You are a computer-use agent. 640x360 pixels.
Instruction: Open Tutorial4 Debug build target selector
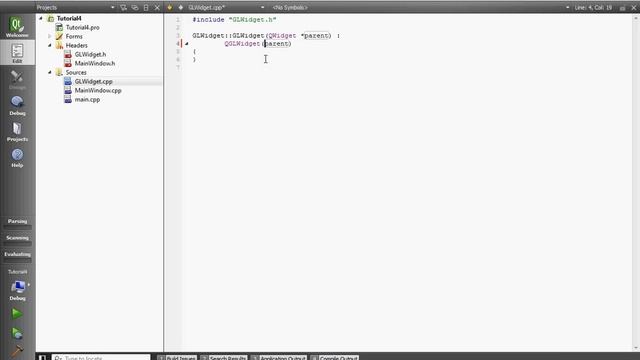pos(18,286)
